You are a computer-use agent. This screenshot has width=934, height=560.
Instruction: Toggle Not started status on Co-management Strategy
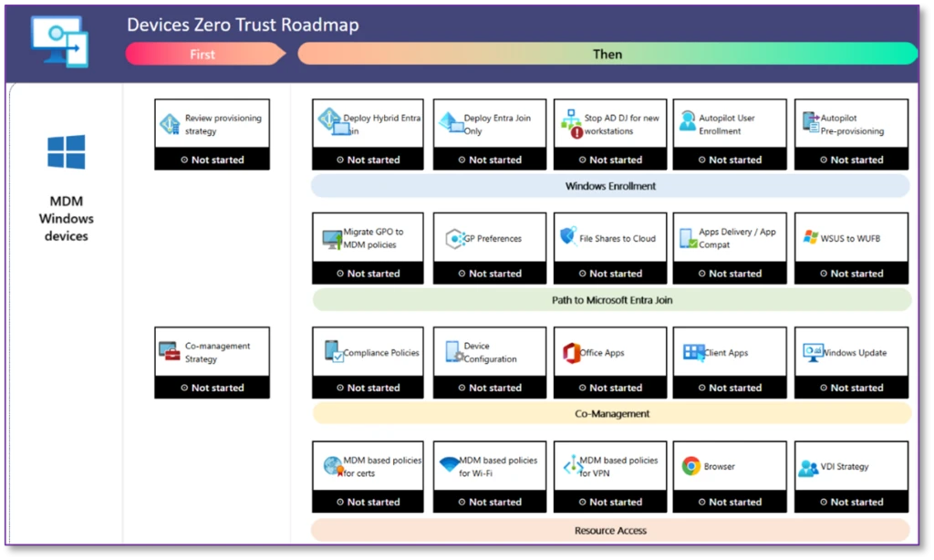point(212,387)
